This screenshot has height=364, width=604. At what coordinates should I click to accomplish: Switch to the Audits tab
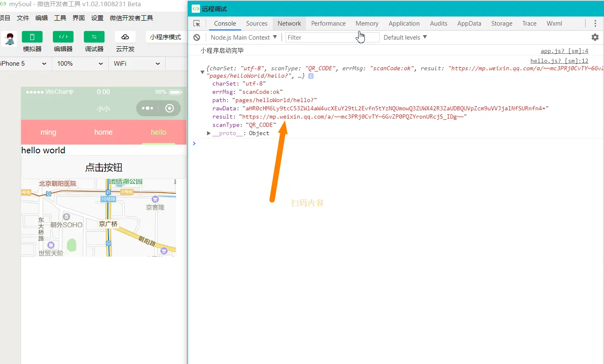438,24
